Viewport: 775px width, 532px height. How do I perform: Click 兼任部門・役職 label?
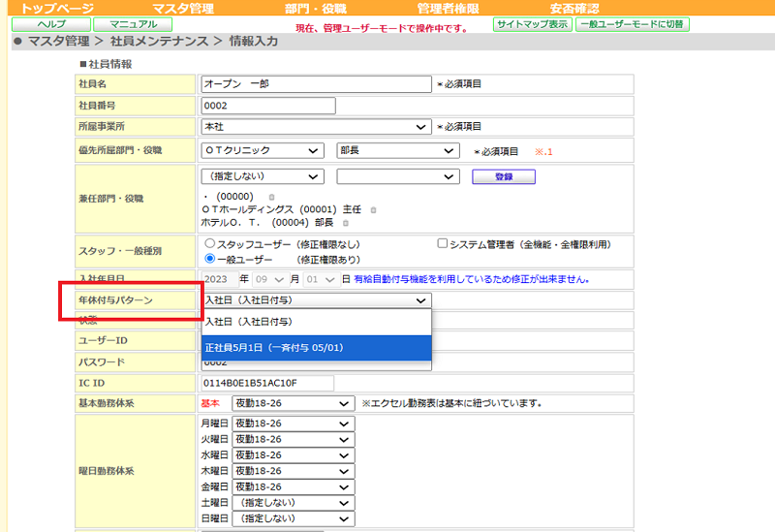(x=110, y=199)
